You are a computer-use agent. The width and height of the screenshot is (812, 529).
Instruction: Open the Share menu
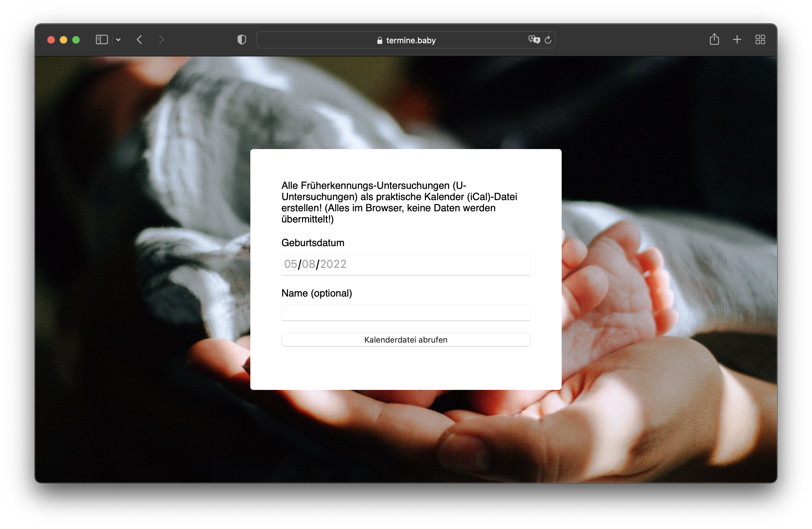(714, 40)
